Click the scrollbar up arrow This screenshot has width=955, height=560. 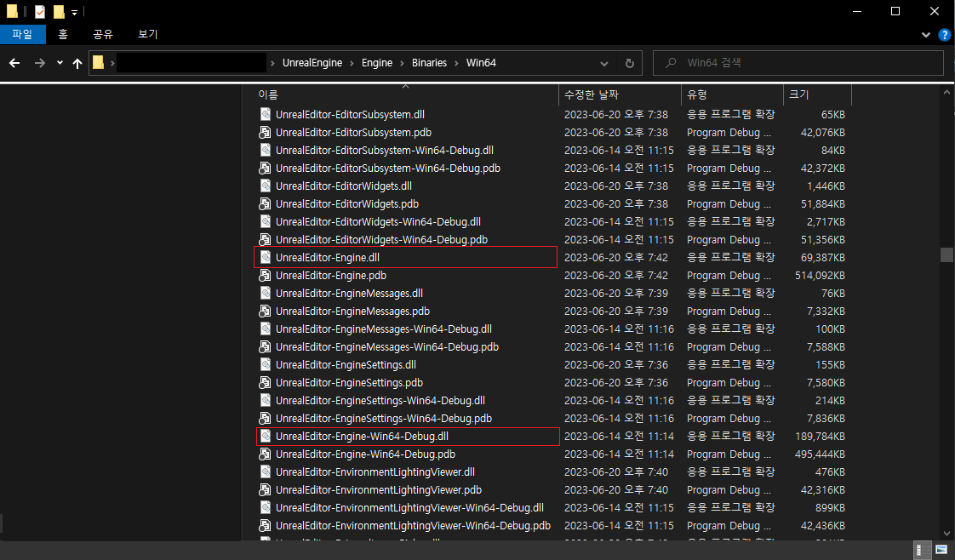(946, 93)
